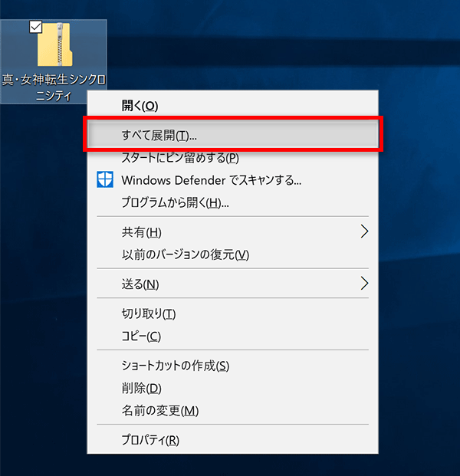Toggle the checkbox on the zip folder icon
The height and width of the screenshot is (476, 460).
click(36, 27)
